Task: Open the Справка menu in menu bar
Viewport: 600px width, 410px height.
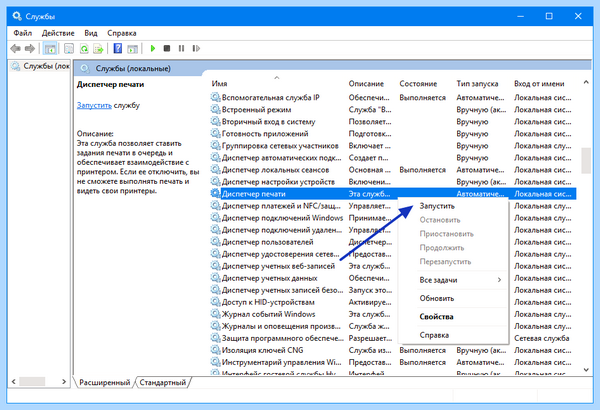Action: coord(122,33)
